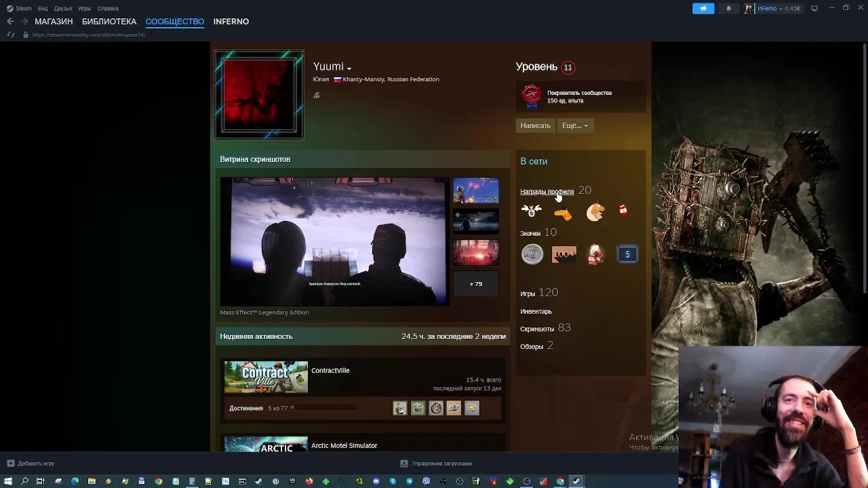
Task: Open the gift box badge
Action: tap(595, 254)
